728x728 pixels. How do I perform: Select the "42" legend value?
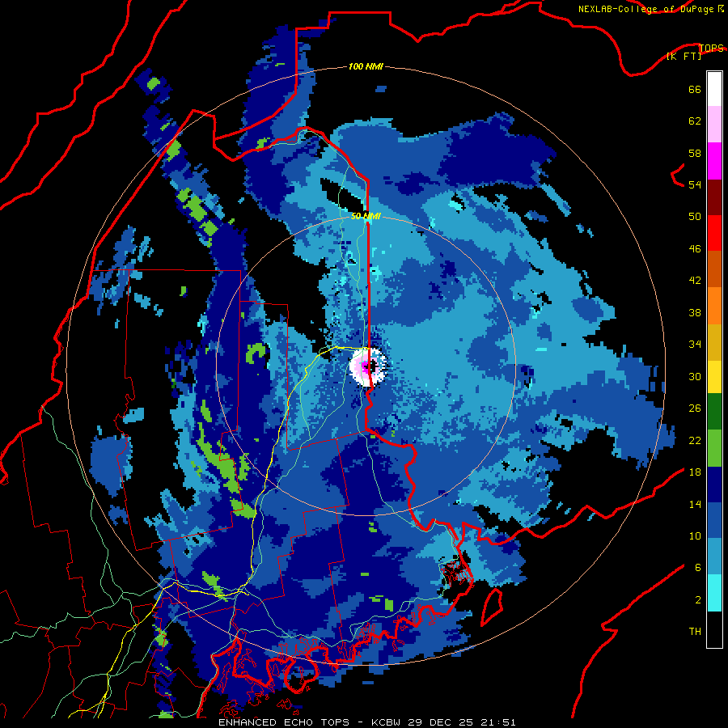click(695, 281)
